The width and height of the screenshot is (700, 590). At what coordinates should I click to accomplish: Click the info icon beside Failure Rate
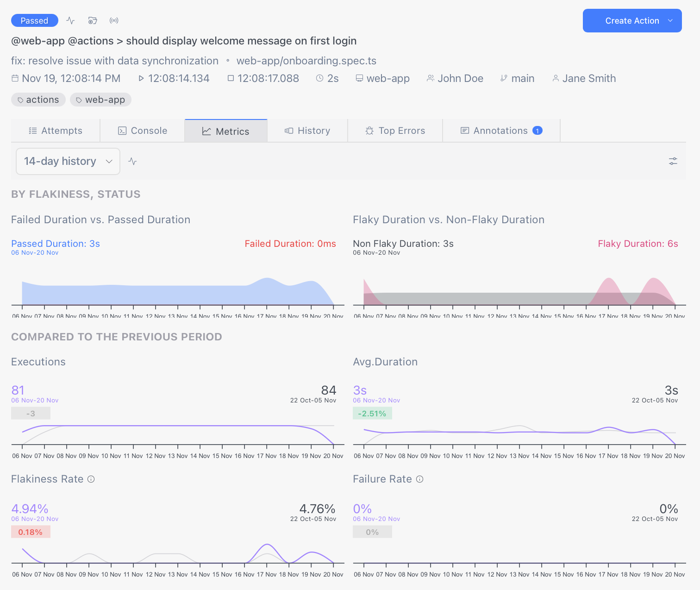419,479
